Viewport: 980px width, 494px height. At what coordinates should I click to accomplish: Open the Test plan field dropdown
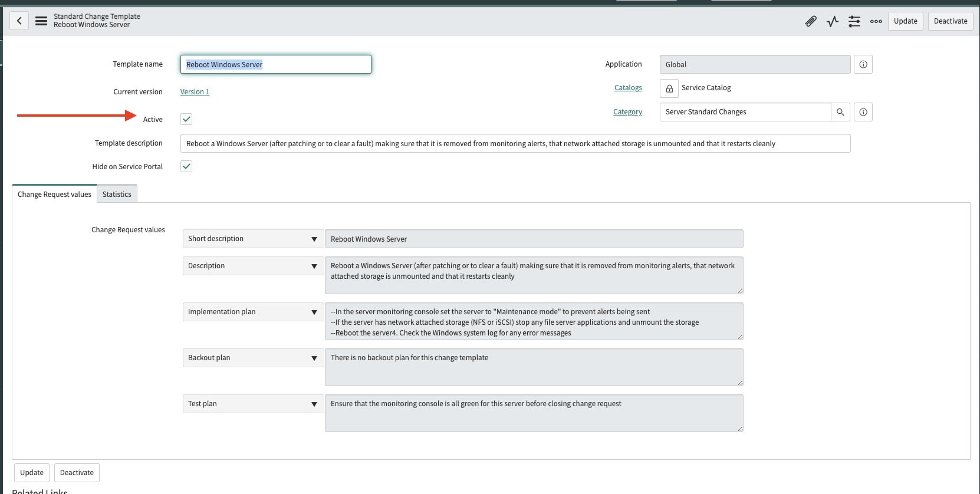pos(253,404)
